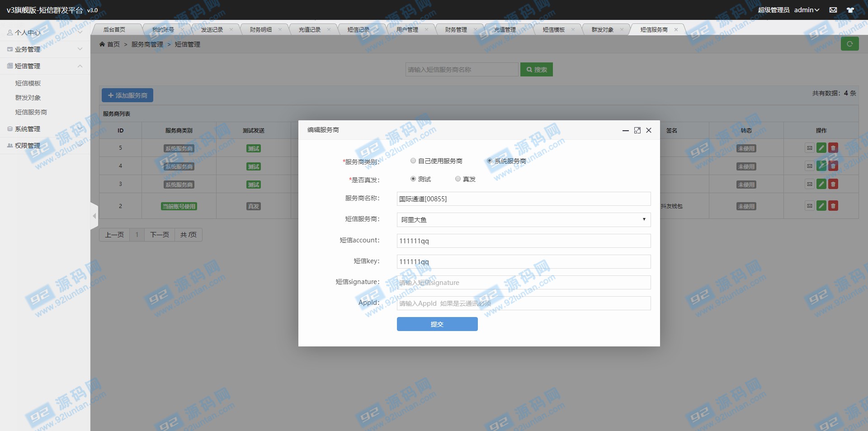Close the 短信服务商 tab
Screen dimensions: 868x431
click(x=676, y=30)
